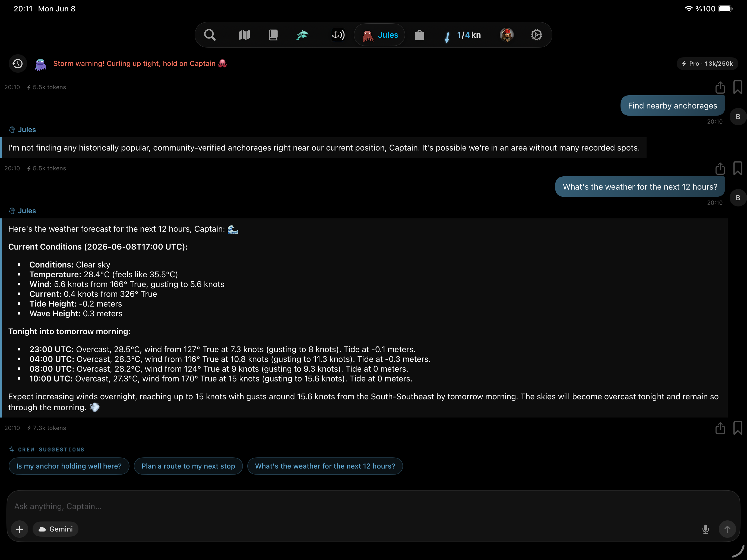Open the search magnifier in top toolbar

pos(210,35)
